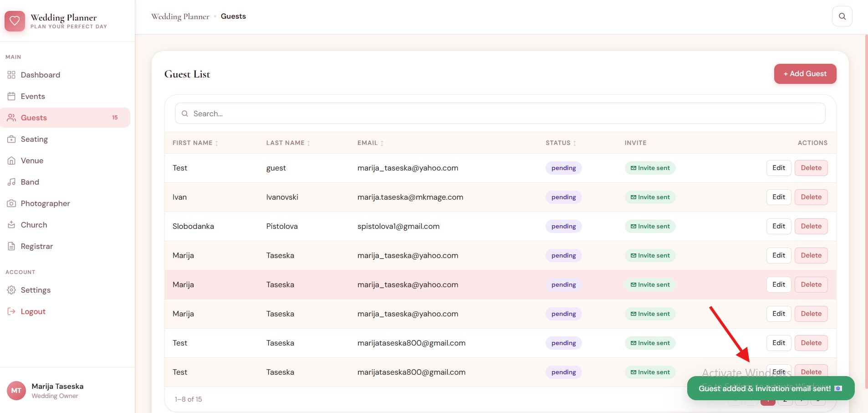Click the Venue house icon
This screenshot has width=868, height=413.
pyautogui.click(x=11, y=160)
